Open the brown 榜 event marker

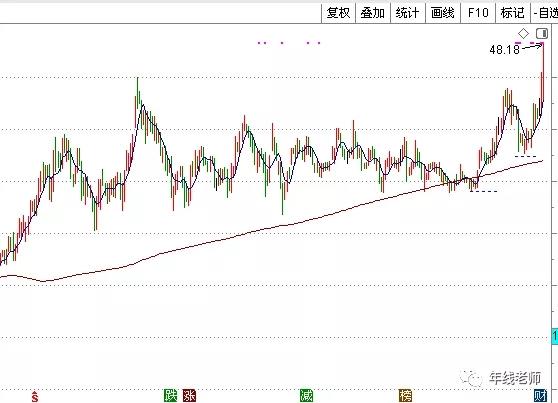[x=405, y=396]
